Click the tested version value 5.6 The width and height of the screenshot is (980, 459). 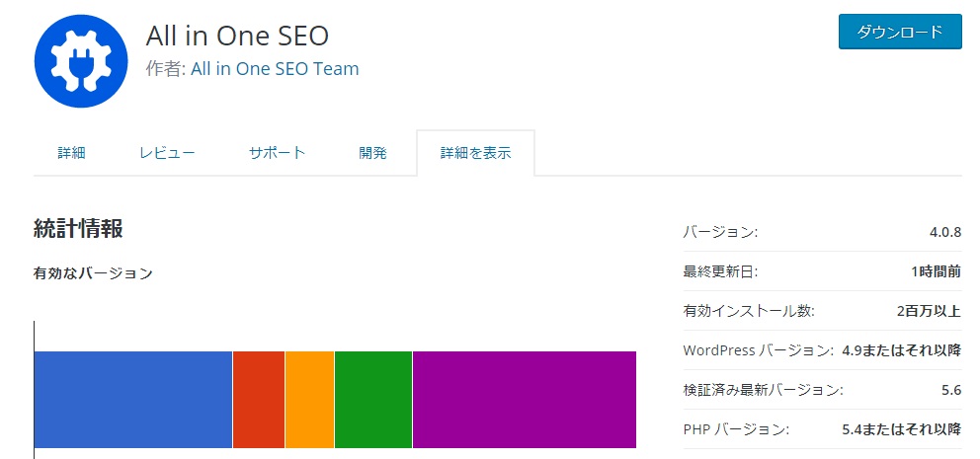(950, 391)
